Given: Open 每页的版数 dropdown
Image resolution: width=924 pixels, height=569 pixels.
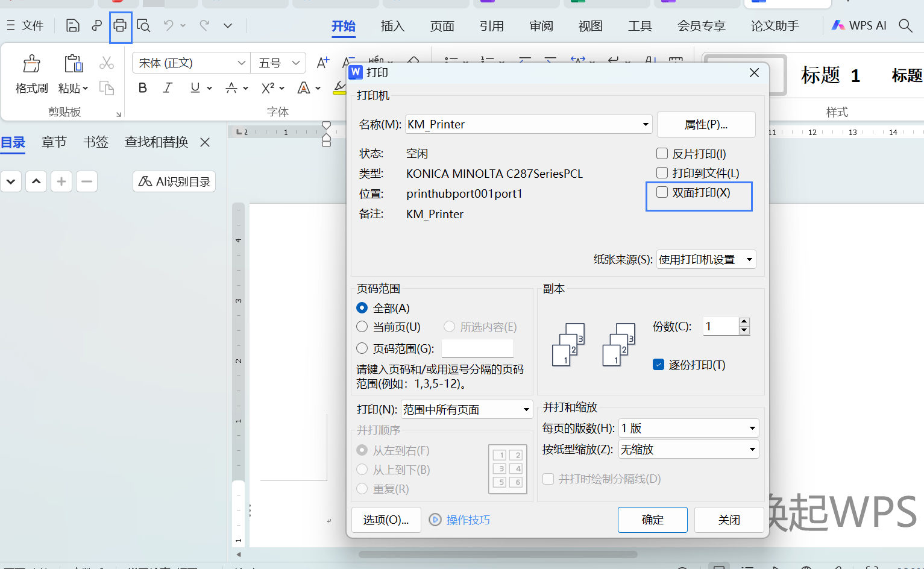Looking at the screenshot, I should [689, 428].
